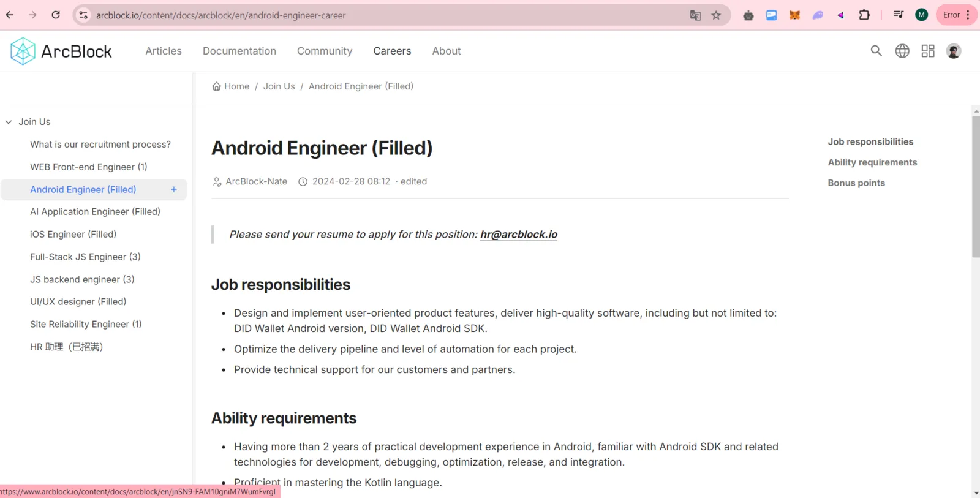980x498 pixels.
Task: Open WEB Front-end Engineer (1)
Action: point(89,167)
